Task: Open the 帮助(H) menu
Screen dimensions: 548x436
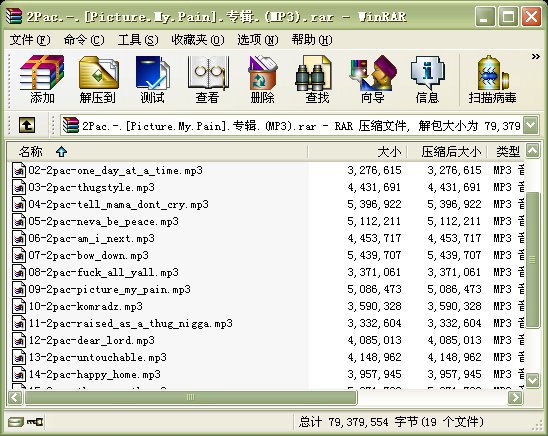Action: (x=312, y=40)
